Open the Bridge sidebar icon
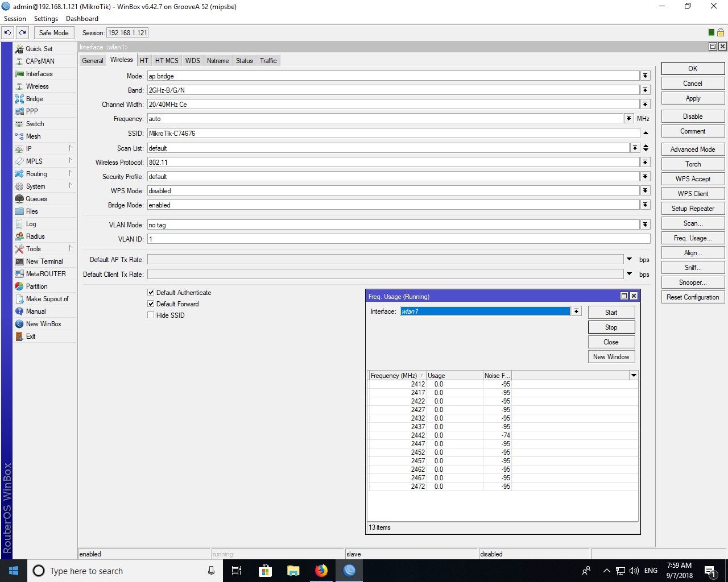 (x=19, y=99)
